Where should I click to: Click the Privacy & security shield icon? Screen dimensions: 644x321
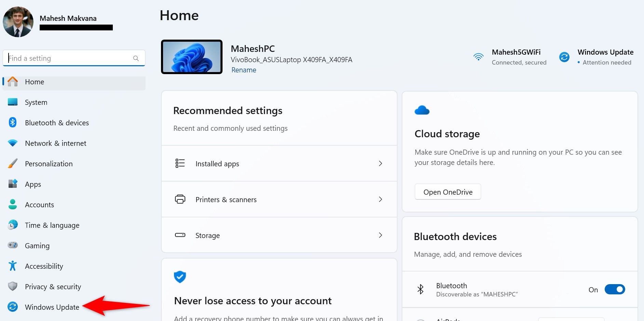(x=13, y=286)
